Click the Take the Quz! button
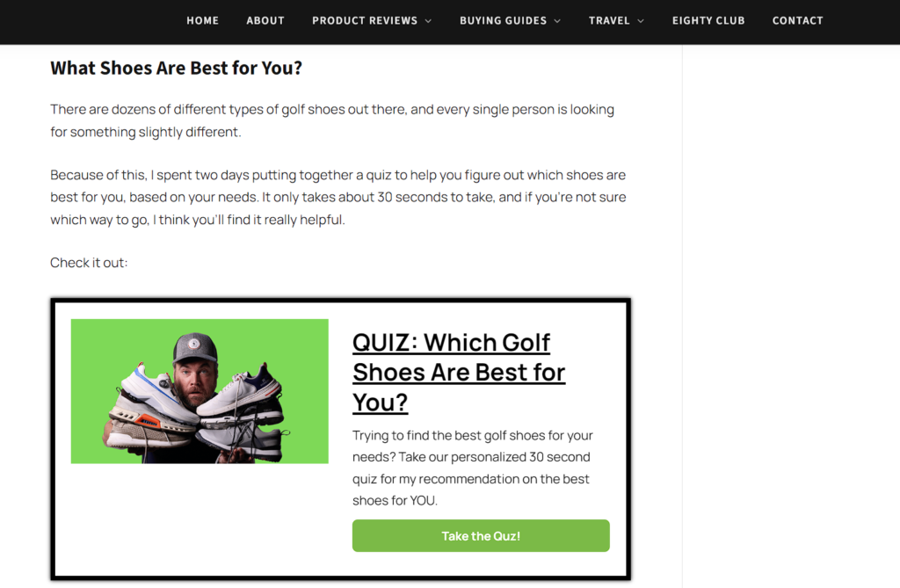Screen dimensions: 900x588 pyautogui.click(x=481, y=535)
